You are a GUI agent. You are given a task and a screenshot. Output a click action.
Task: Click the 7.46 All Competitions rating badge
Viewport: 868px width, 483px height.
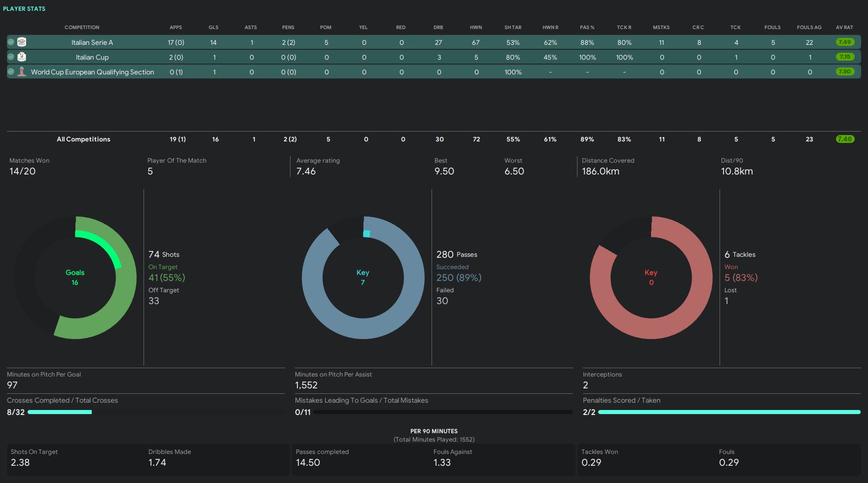point(845,139)
